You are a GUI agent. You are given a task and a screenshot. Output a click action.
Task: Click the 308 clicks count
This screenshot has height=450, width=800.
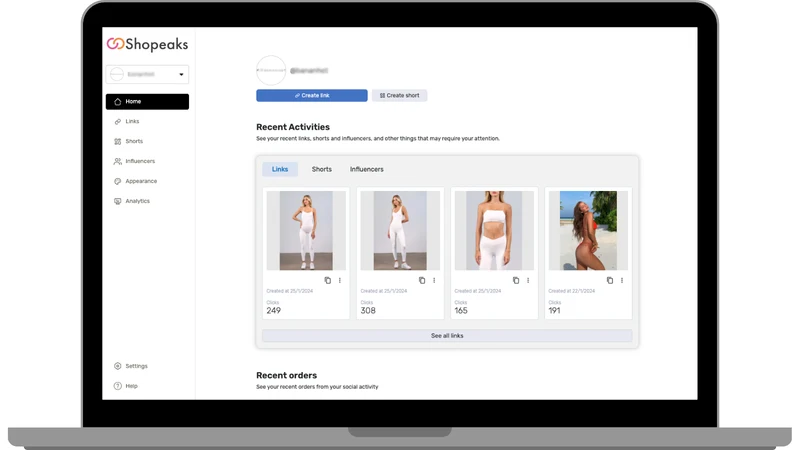[368, 311]
